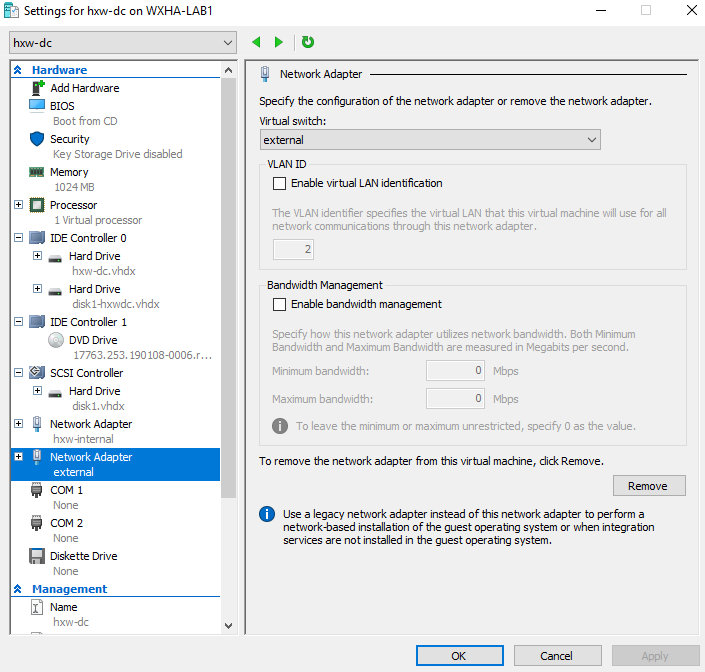
Task: Click the OK button
Action: (460, 656)
